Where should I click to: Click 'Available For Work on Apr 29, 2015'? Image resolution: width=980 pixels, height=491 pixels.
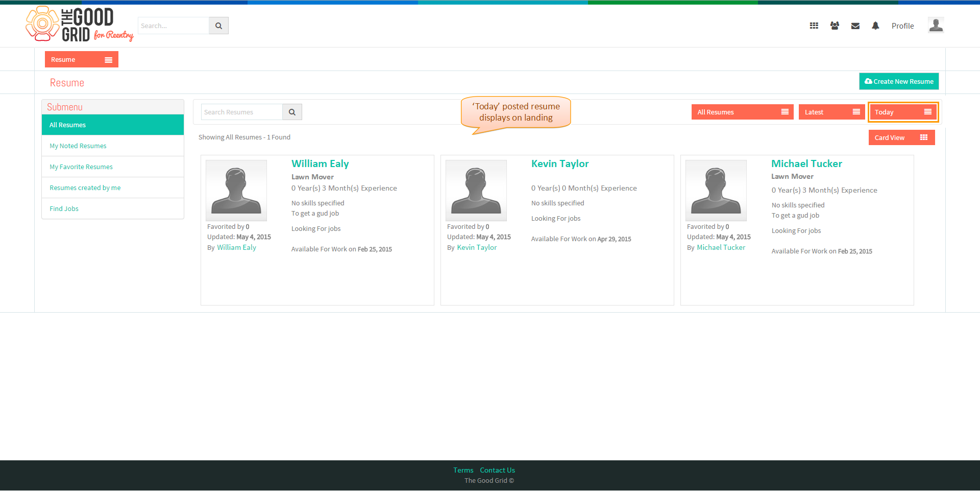pyautogui.click(x=581, y=239)
